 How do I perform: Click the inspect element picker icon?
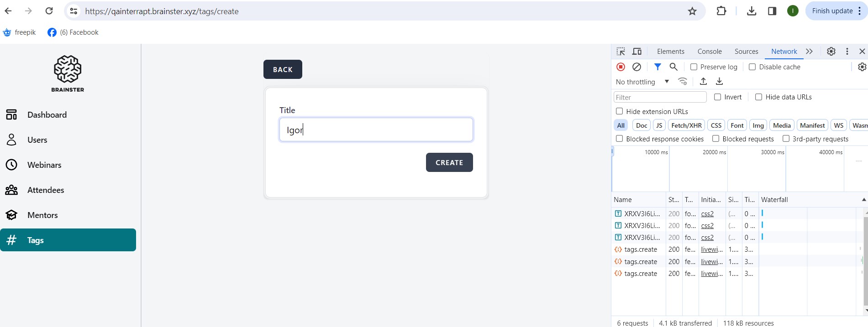pos(621,52)
